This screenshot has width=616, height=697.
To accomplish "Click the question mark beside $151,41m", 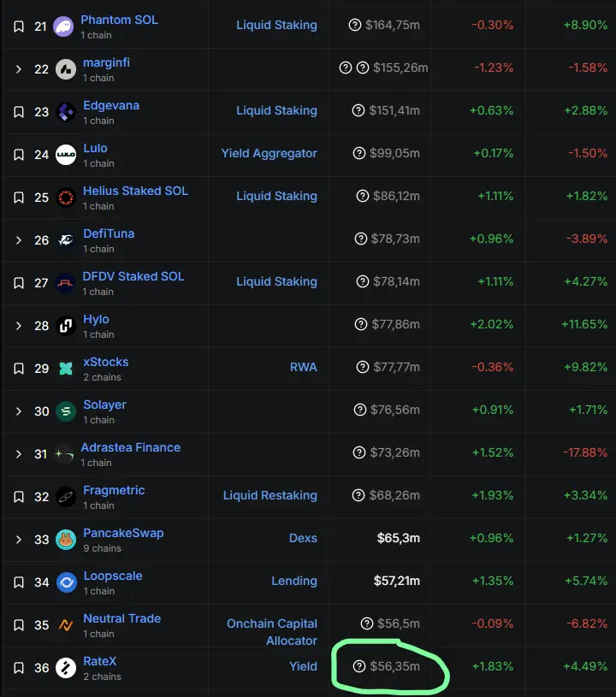I will pos(358,110).
